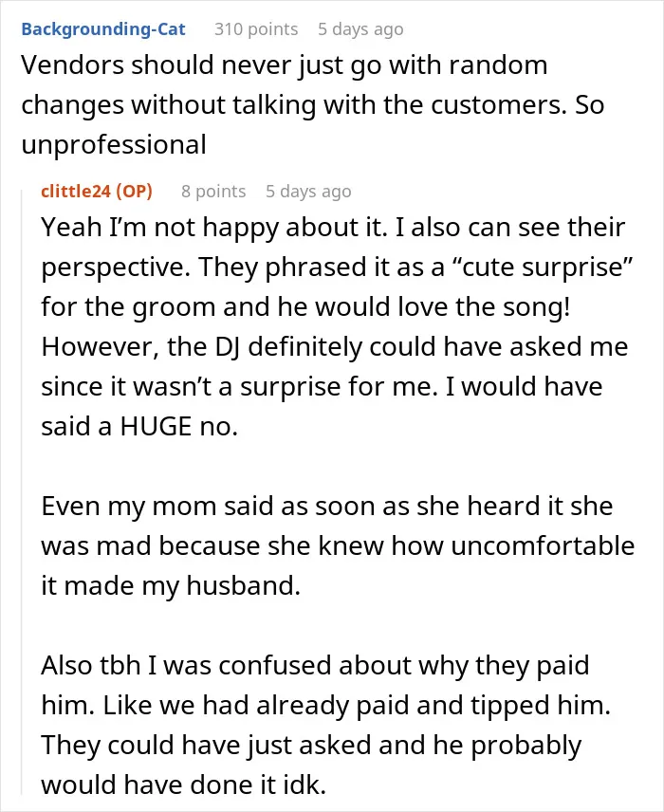Click the line 'said a HUGE no.'
Viewport: 664px width, 812px height.
pos(139,426)
